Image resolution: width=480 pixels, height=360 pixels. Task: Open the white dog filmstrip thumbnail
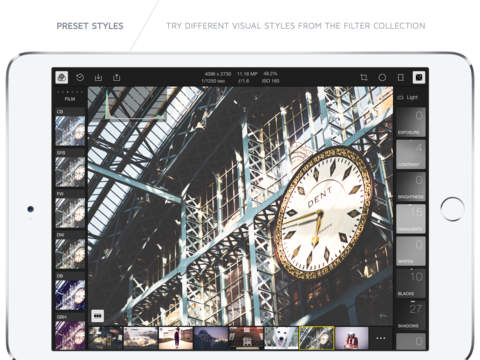coord(281,338)
